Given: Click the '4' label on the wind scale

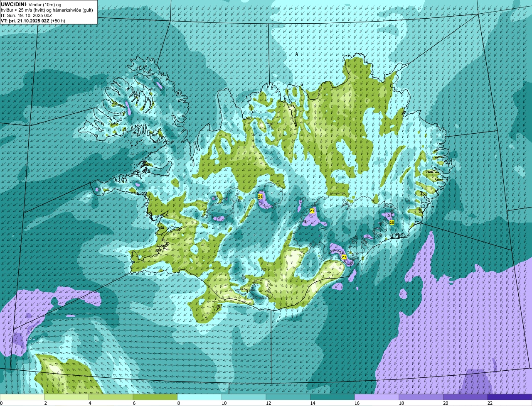Looking at the screenshot, I should pyautogui.click(x=90, y=403).
